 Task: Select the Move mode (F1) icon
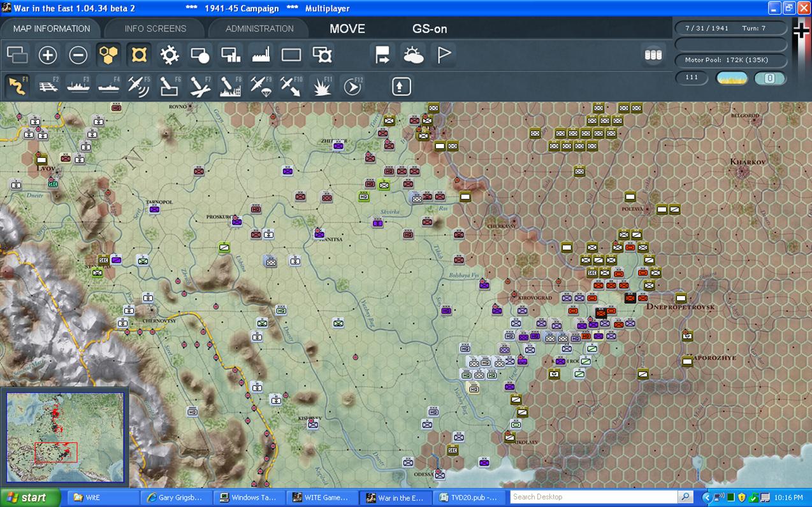point(17,86)
